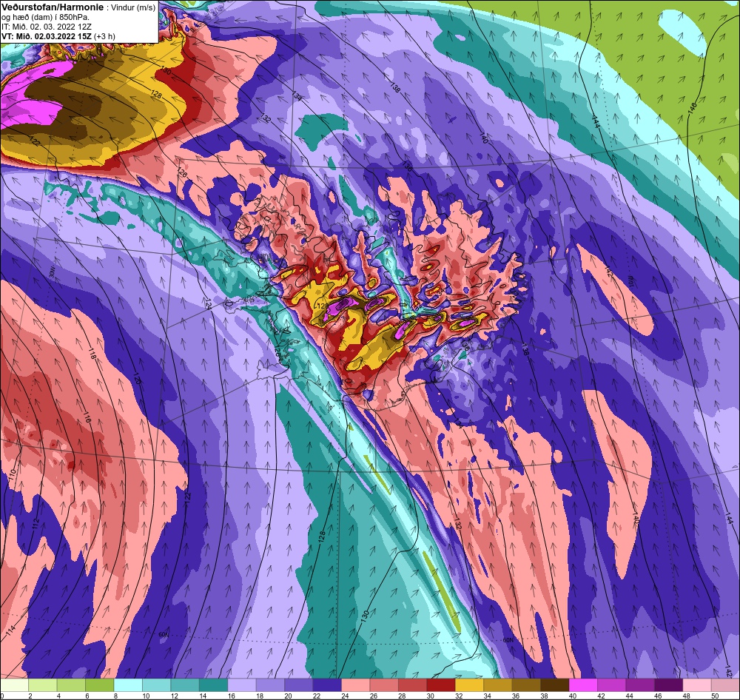Viewport: 740px width, 700px height.
Task: Pick the 22–24 m/s dark indigo legend swatch
Action: tap(327, 685)
